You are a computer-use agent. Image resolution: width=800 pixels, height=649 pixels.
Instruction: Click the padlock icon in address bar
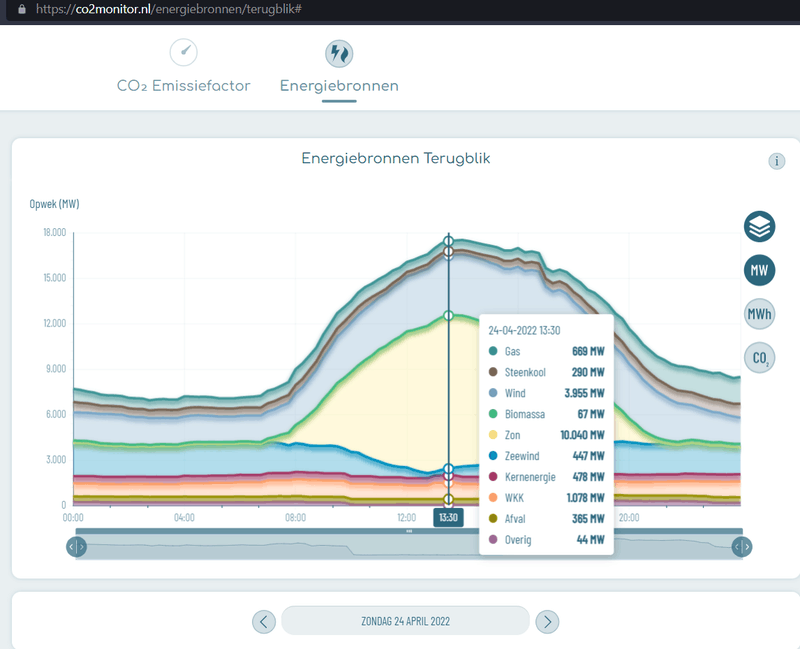22,9
